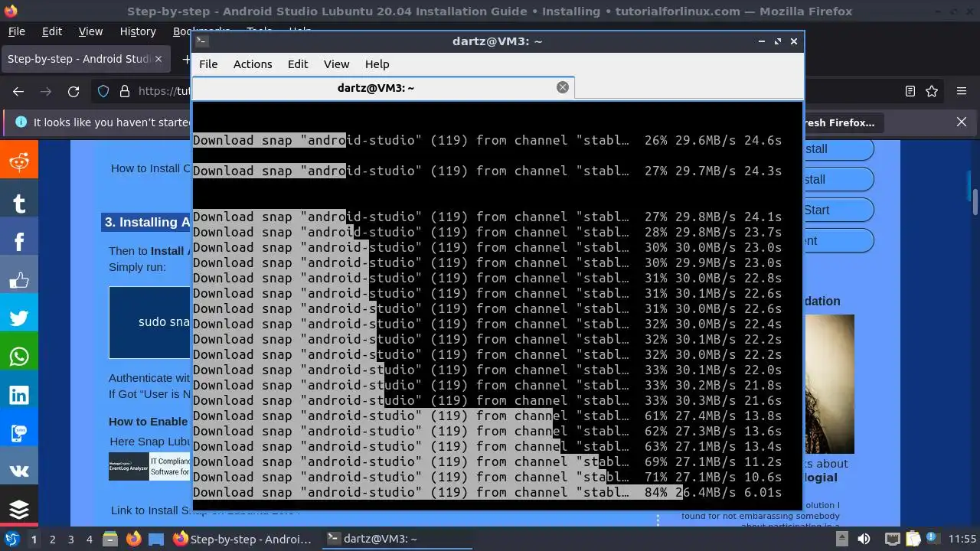This screenshot has width=980, height=551.
Task: Click the thumbs-up Like share icon
Action: click(x=19, y=280)
